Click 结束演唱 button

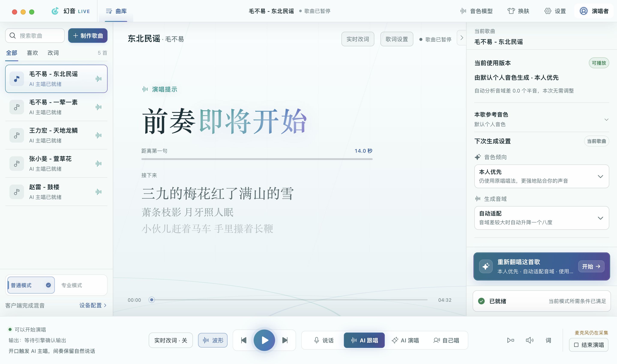589,345
